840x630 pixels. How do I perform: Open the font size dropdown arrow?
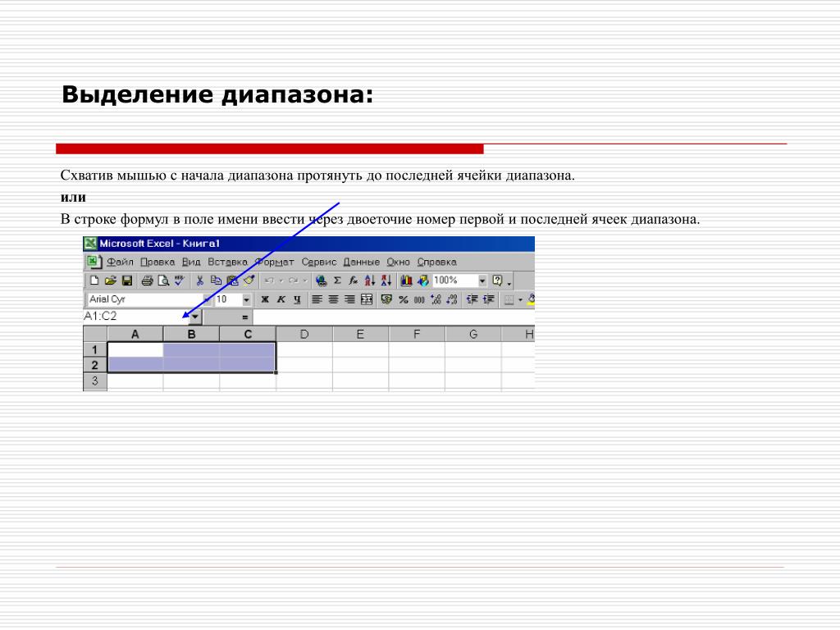(246, 299)
